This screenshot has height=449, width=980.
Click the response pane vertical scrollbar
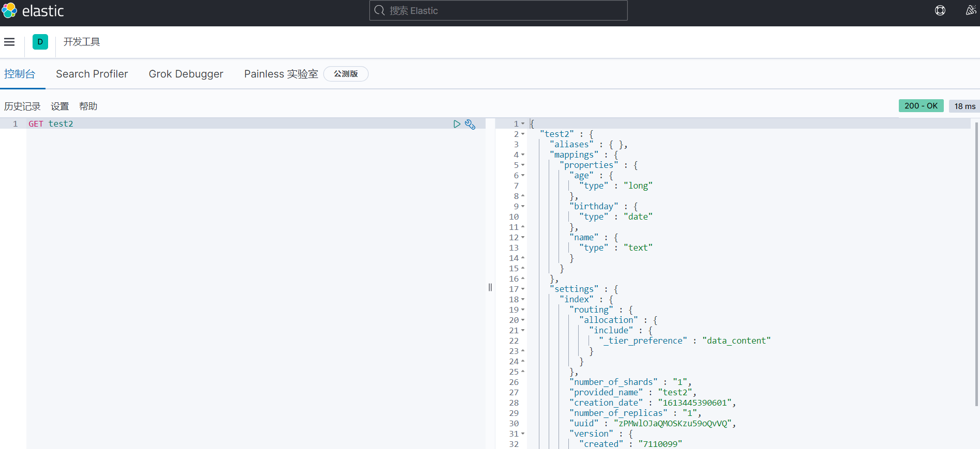(976, 264)
